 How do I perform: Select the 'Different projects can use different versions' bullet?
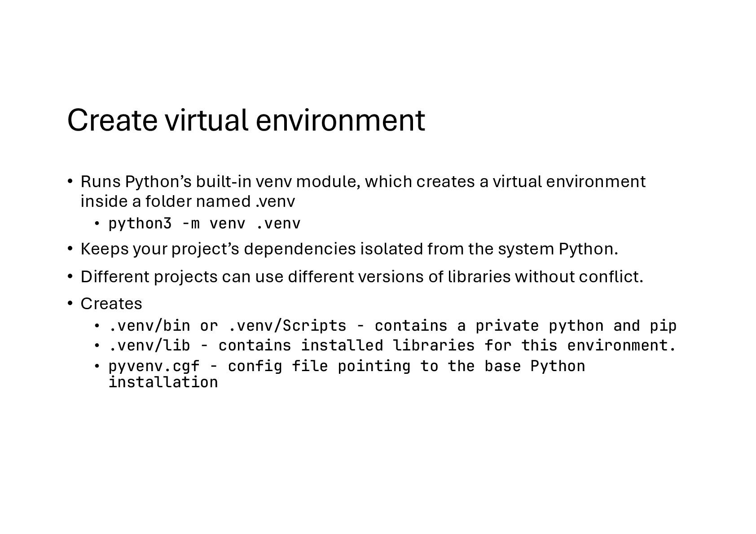(x=362, y=277)
